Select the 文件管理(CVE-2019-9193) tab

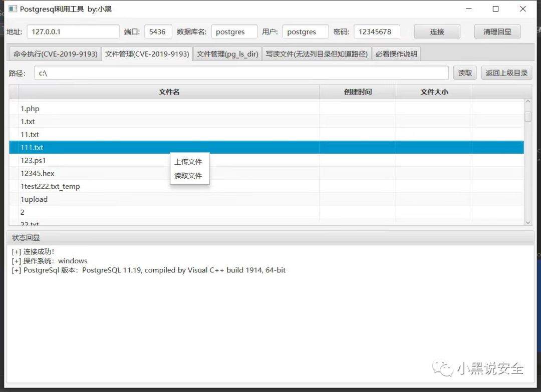147,54
